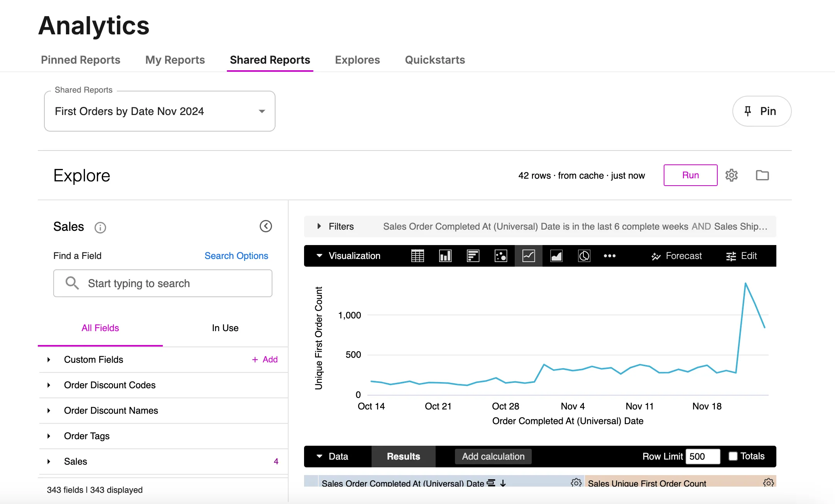Screen dimensions: 835x504
Task: Open the Explores tab
Action: click(357, 60)
